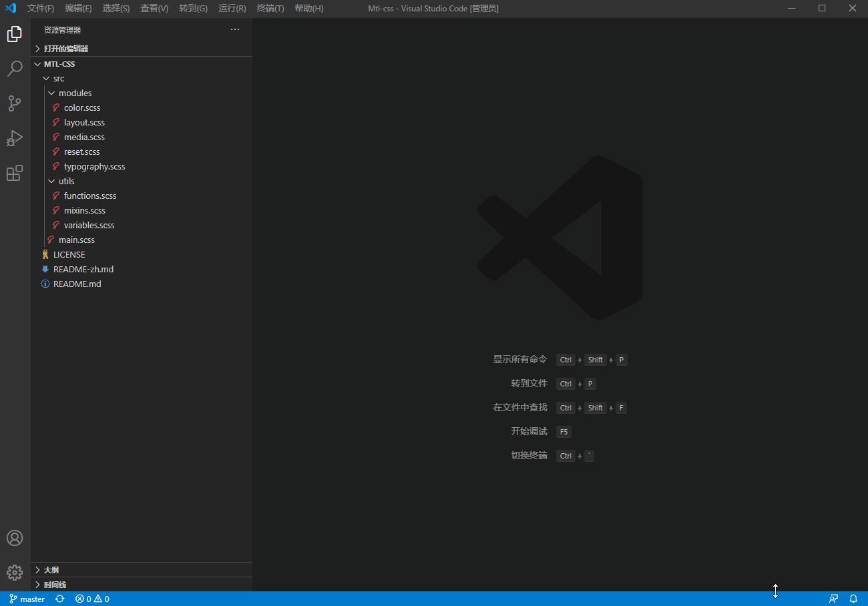
Task: Click the 资源管理器 panel title
Action: click(x=62, y=30)
